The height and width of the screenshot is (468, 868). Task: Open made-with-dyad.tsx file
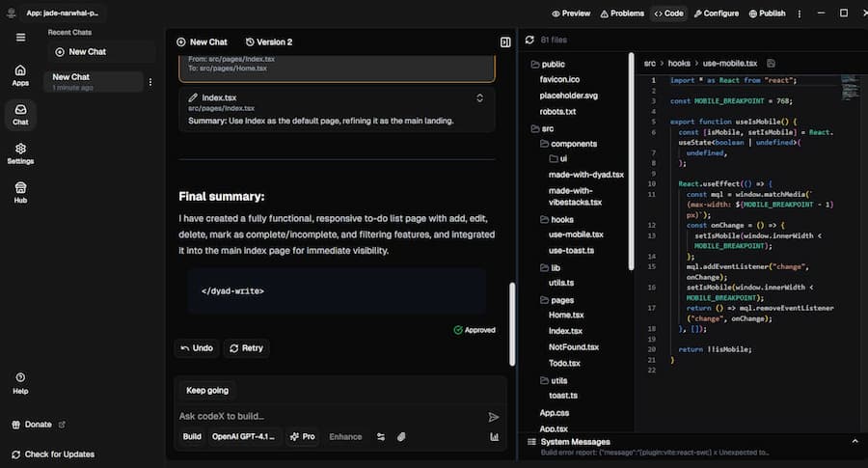(x=586, y=175)
